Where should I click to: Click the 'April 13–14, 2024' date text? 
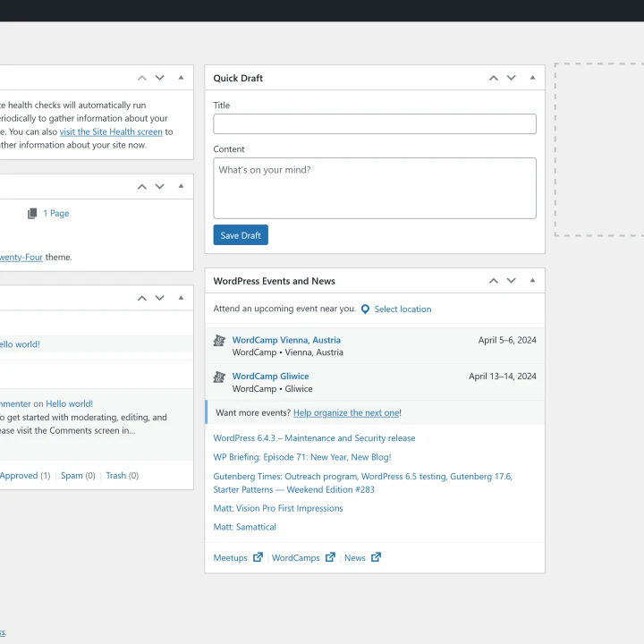tap(503, 377)
